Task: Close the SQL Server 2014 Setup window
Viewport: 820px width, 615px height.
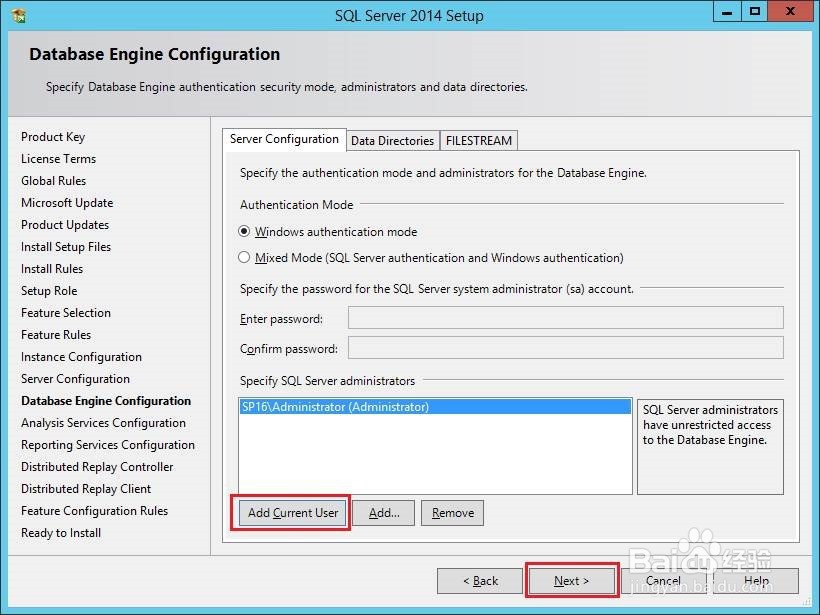Action: point(791,12)
